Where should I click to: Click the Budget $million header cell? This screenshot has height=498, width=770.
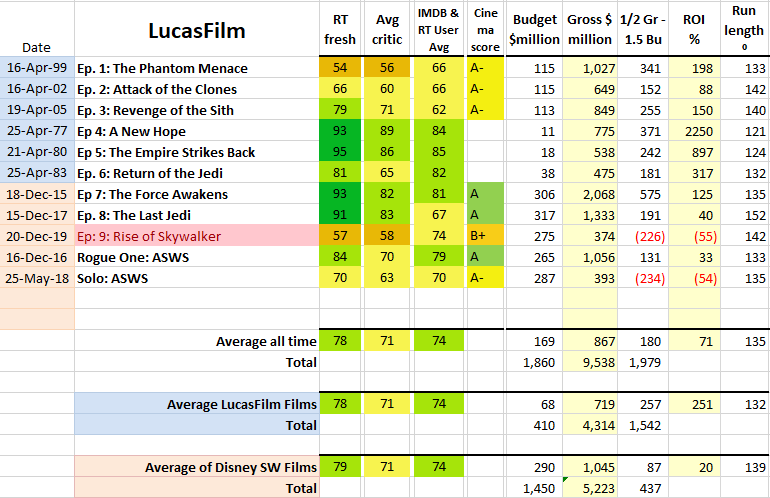click(535, 30)
